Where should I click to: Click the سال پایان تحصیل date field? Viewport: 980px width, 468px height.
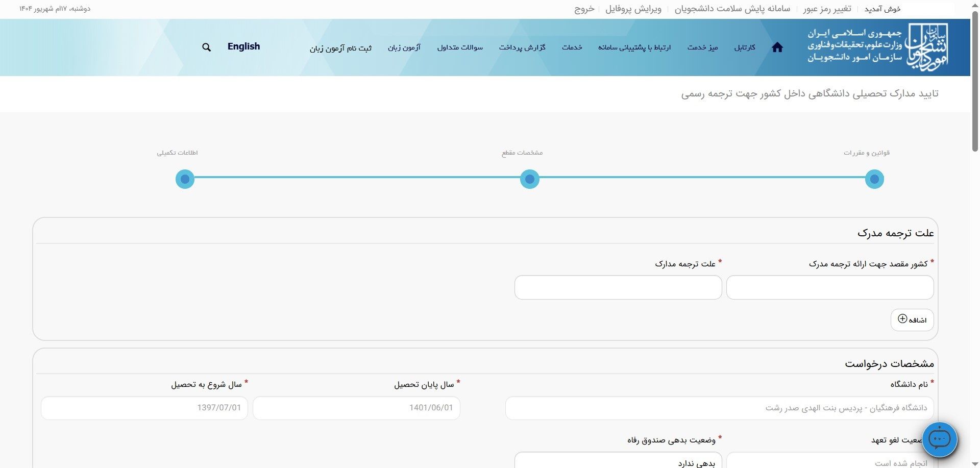coord(356,408)
